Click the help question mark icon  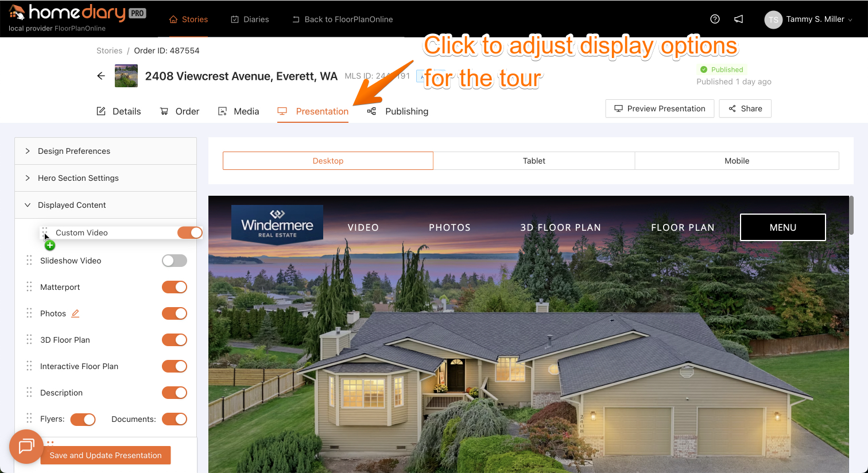[715, 19]
